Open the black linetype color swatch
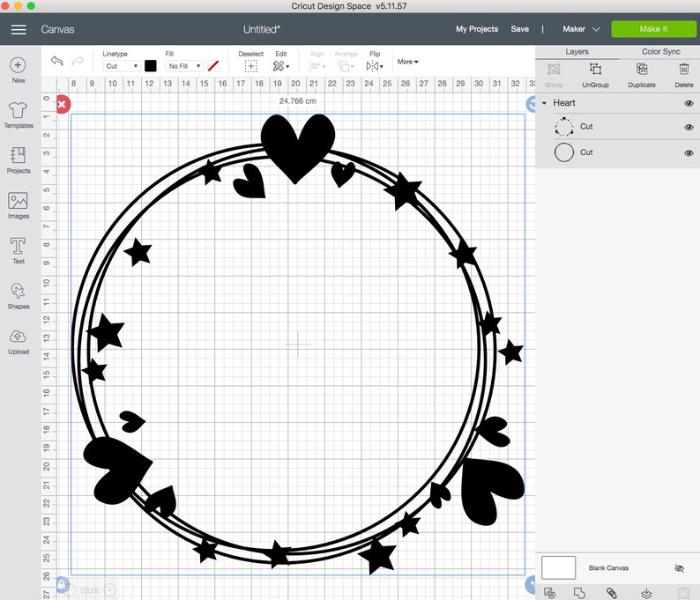700x600 pixels. [151, 66]
